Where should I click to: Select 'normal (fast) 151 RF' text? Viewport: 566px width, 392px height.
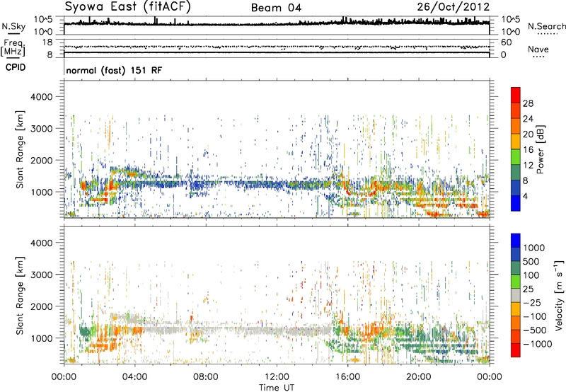114,70
